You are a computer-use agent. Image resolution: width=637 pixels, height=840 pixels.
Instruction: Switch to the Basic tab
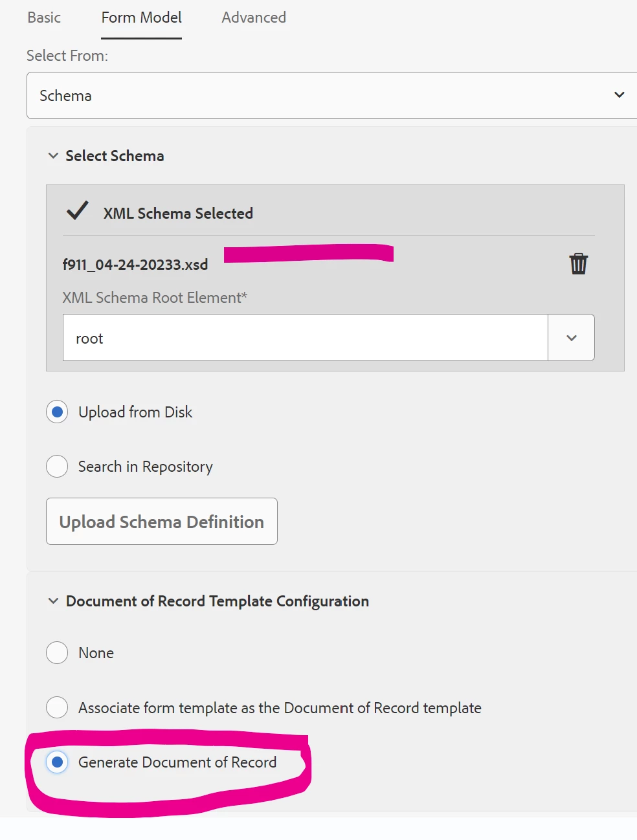click(x=44, y=17)
